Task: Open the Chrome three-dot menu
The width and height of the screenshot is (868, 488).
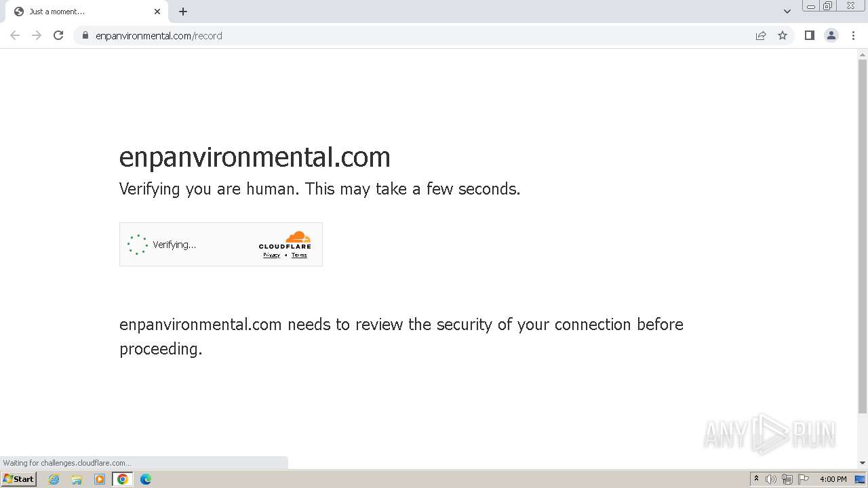Action: pyautogui.click(x=853, y=35)
